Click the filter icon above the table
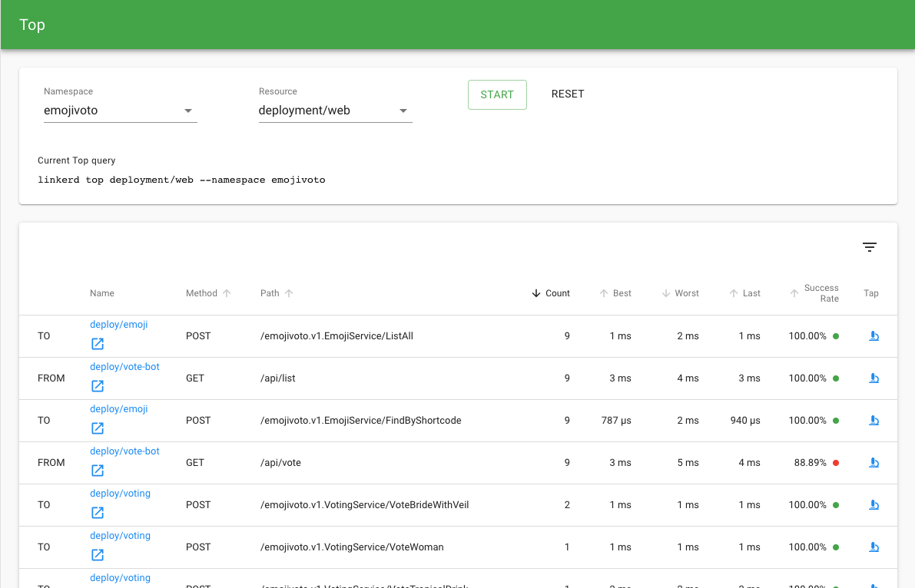This screenshot has height=588, width=915. click(869, 247)
